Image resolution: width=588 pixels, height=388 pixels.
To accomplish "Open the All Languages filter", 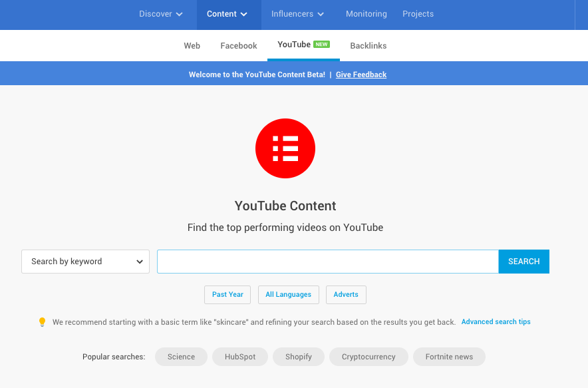I will [x=289, y=295].
